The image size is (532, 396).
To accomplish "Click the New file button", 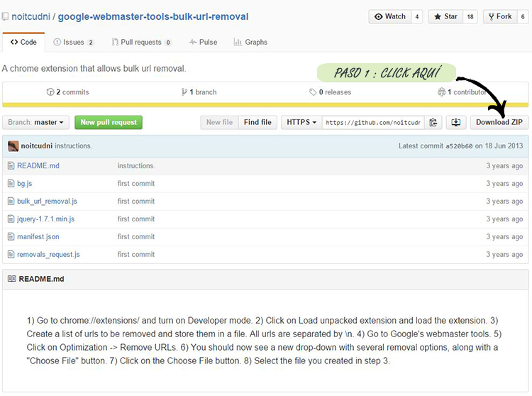I will (x=219, y=122).
